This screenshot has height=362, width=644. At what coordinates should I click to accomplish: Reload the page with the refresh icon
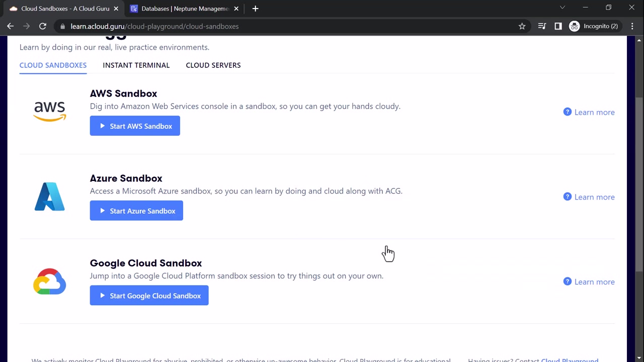[43, 26]
